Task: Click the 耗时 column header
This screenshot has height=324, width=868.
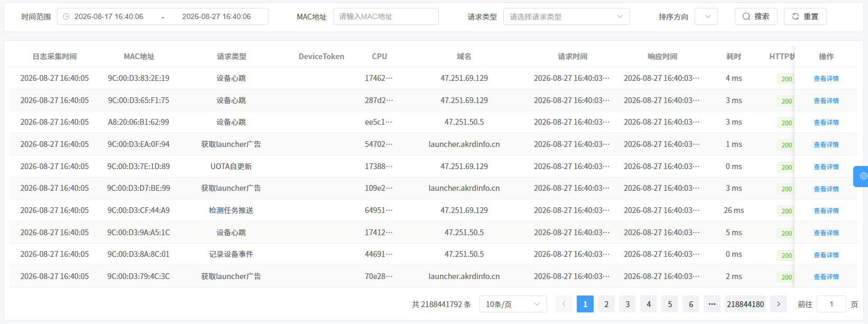Action: coord(734,56)
